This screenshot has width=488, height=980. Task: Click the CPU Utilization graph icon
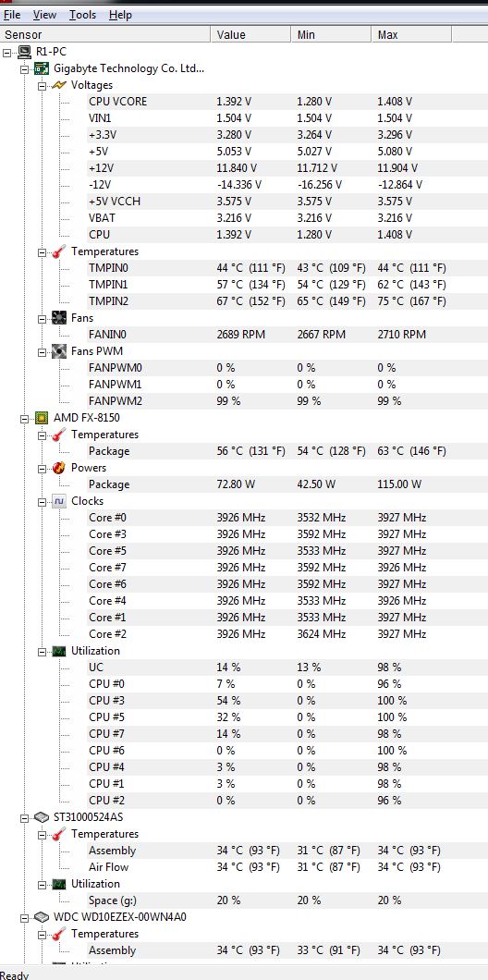click(x=59, y=651)
